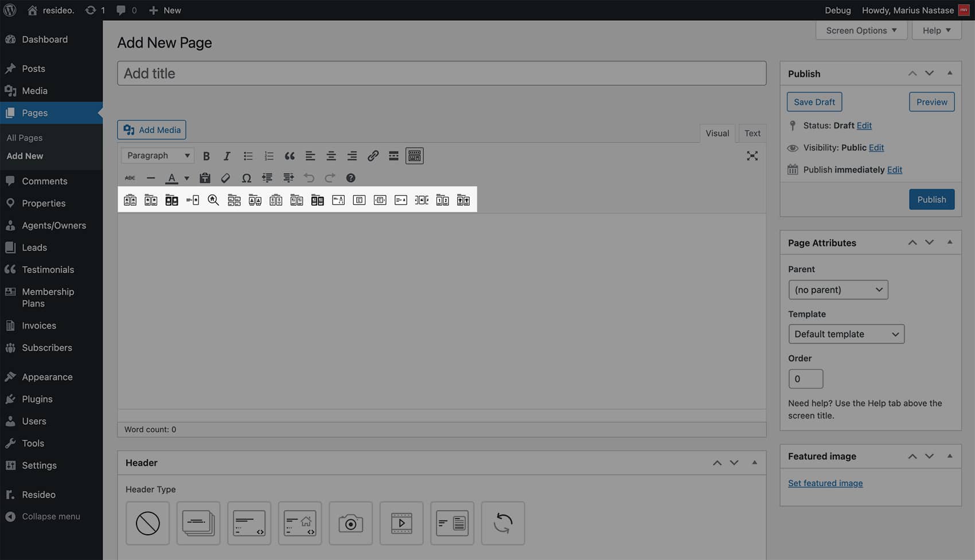Screen dimensions: 975x560
Task: Click the insert link icon
Action: pyautogui.click(x=373, y=156)
